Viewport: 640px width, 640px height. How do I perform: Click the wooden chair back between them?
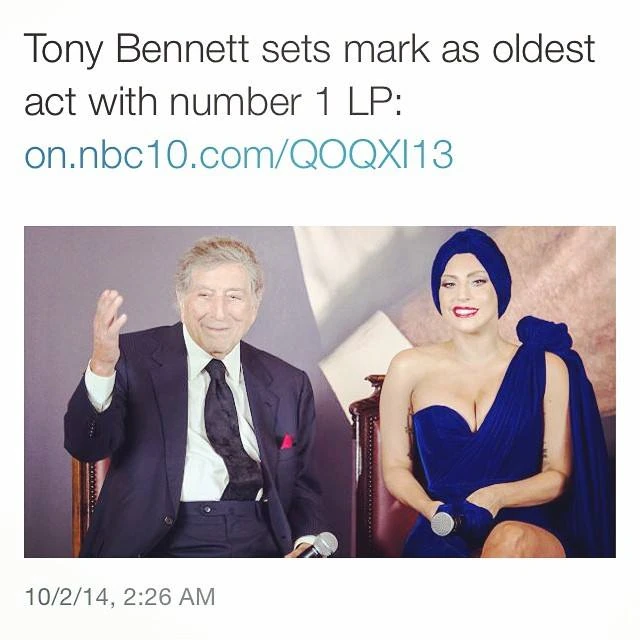(367, 461)
